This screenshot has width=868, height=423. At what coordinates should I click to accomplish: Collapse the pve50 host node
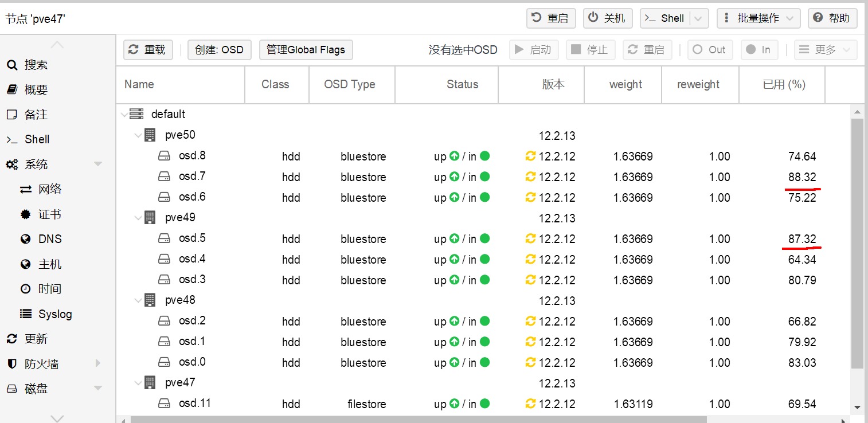point(138,135)
